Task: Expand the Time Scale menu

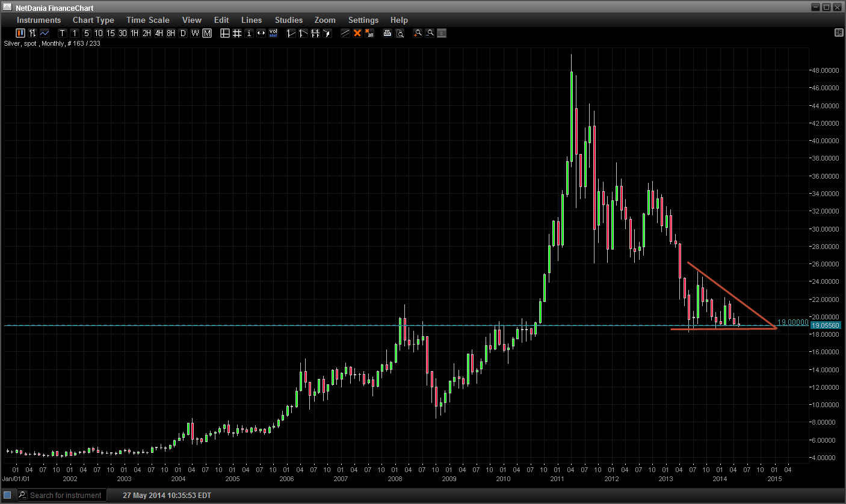Action: pos(148,20)
